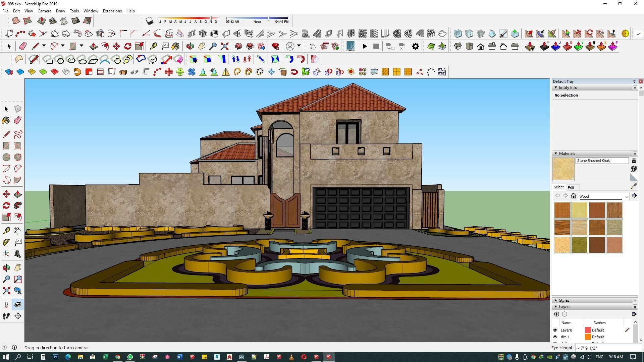This screenshot has width=644, height=362.
Task: Click the Stop animation button
Action: point(376,46)
